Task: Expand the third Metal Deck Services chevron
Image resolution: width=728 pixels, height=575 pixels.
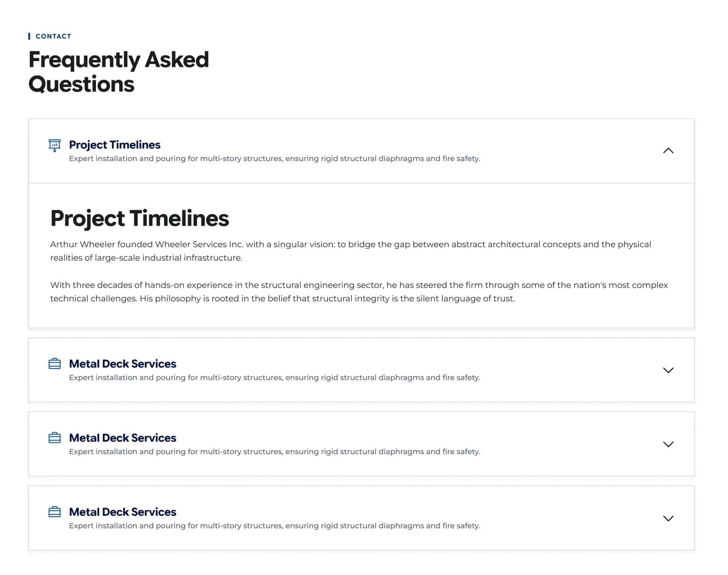Action: point(668,518)
